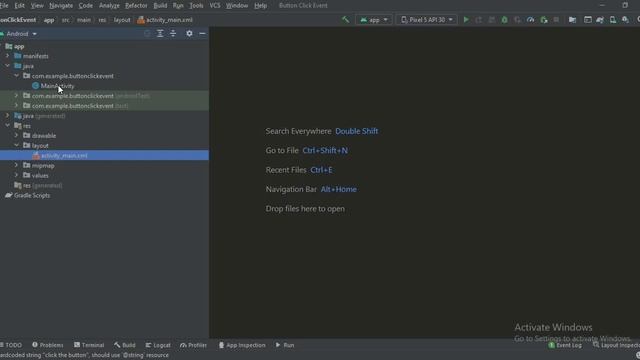This screenshot has width=640, height=360.
Task: Expand the com.example.buttonclickevent androidTest package
Action: [x=16, y=96]
